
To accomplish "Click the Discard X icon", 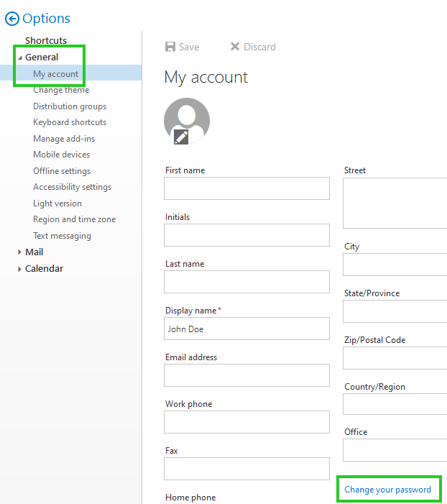I will tap(234, 47).
